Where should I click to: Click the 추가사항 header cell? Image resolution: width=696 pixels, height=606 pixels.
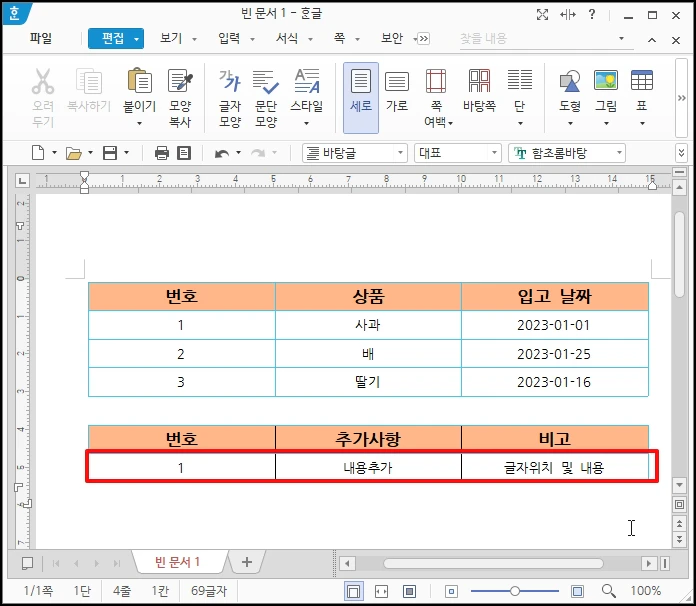pyautogui.click(x=368, y=439)
